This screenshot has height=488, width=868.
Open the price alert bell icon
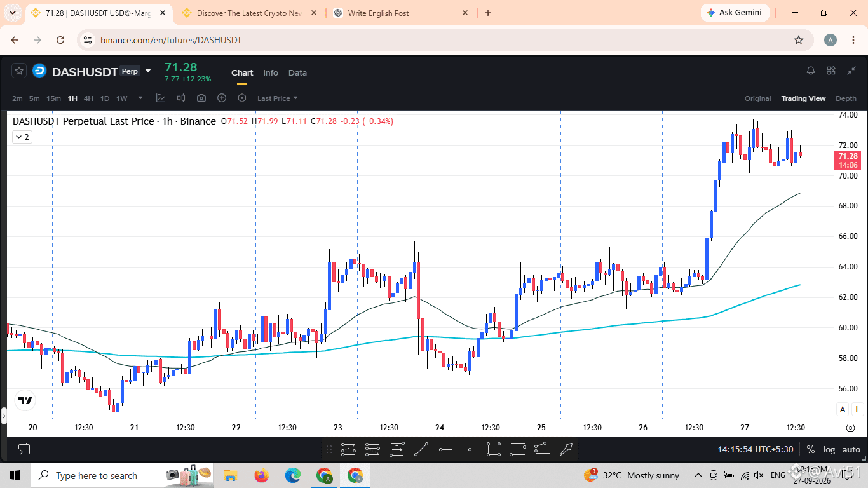(811, 71)
